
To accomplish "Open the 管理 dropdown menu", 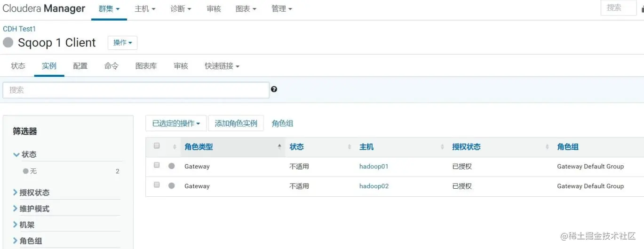I will [x=282, y=9].
